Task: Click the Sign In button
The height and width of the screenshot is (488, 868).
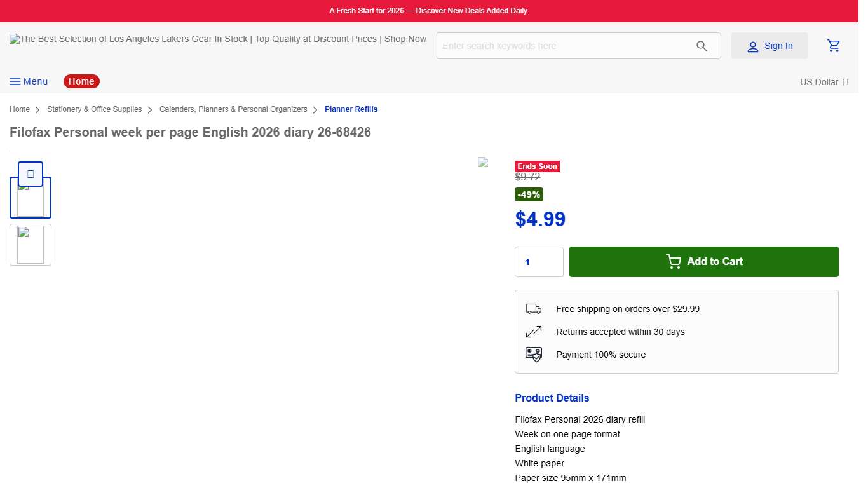Action: tap(770, 46)
